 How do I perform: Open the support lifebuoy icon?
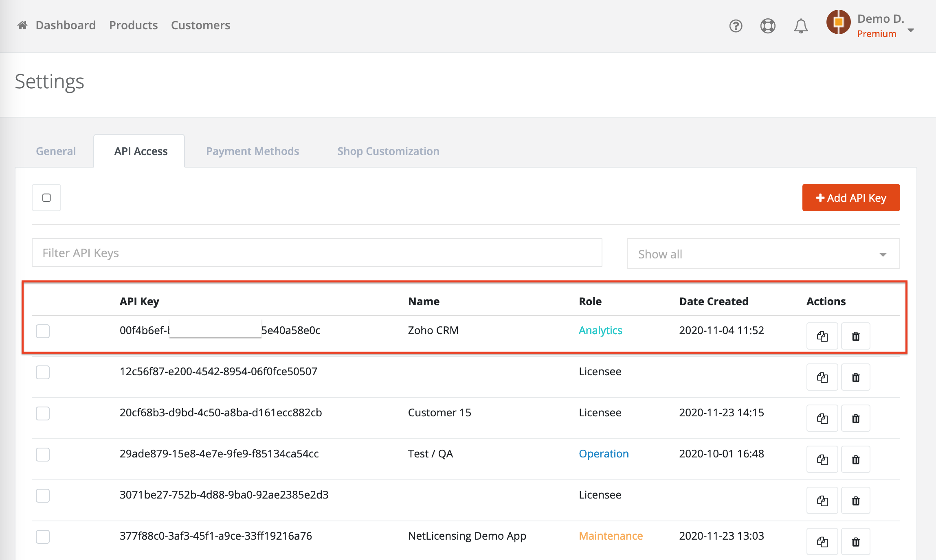pyautogui.click(x=768, y=26)
